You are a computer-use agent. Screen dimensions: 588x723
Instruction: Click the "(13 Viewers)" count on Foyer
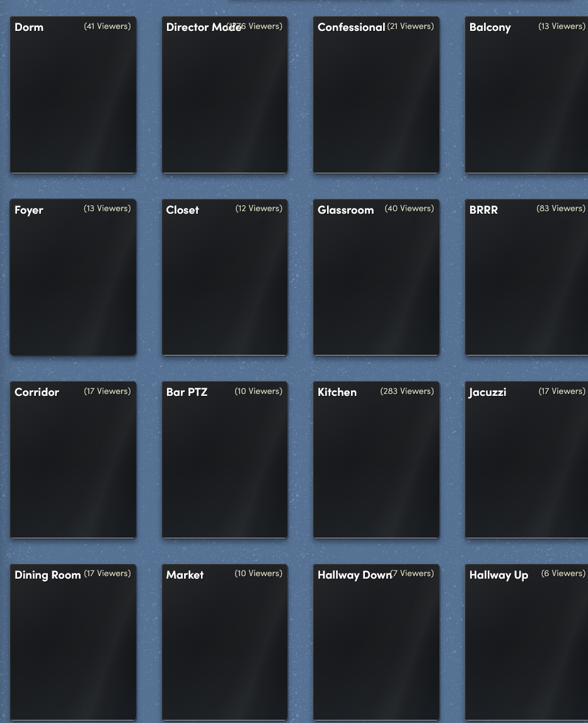(x=108, y=209)
